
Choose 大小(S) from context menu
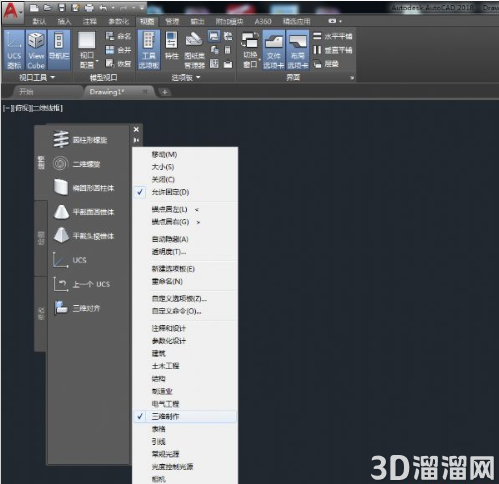[x=185, y=167]
